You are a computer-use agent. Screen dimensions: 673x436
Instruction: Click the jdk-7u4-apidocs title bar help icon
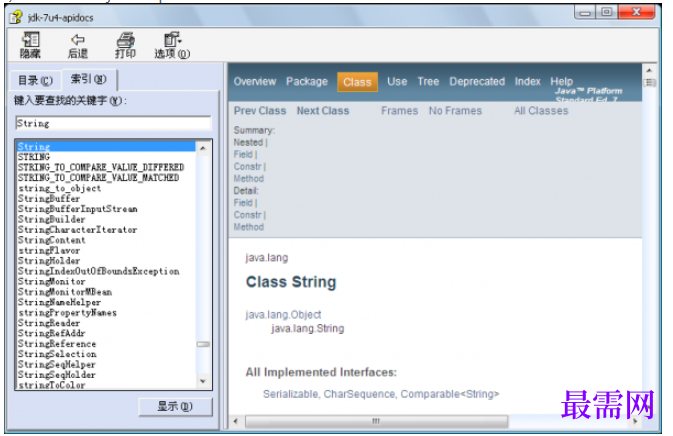(x=16, y=17)
